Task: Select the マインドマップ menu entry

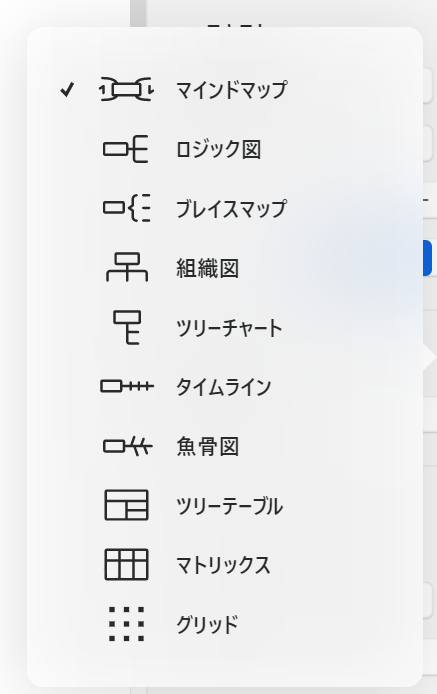Action: click(x=232, y=90)
